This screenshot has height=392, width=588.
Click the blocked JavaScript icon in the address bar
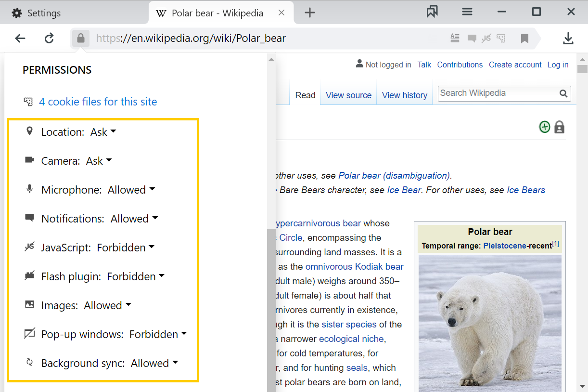tap(486, 38)
